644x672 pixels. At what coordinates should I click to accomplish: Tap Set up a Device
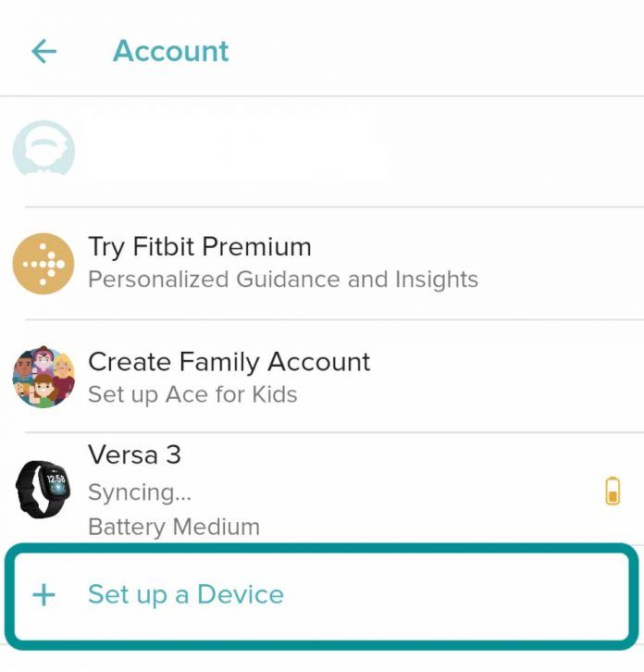pos(322,596)
